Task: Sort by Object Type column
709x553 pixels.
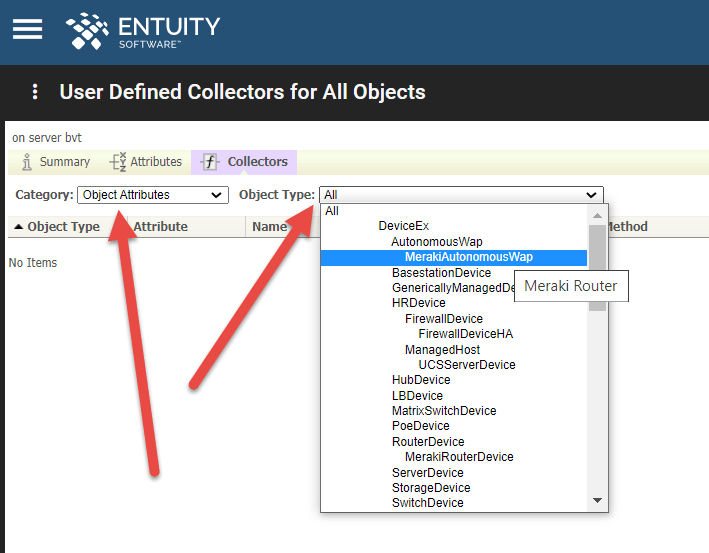Action: pyautogui.click(x=63, y=227)
